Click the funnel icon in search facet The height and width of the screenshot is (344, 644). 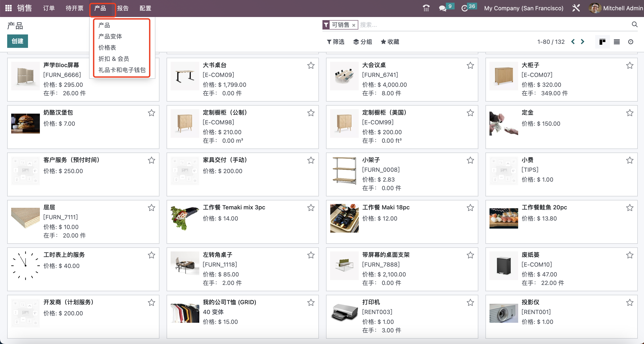(x=326, y=25)
